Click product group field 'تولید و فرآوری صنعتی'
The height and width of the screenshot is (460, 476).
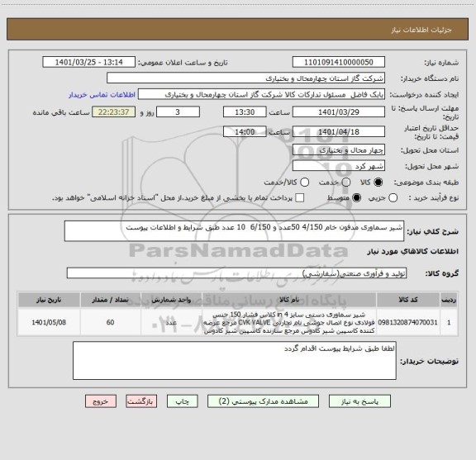pyautogui.click(x=236, y=273)
